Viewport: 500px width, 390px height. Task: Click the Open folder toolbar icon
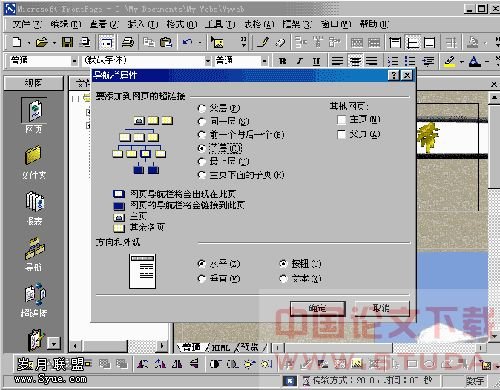(41, 42)
